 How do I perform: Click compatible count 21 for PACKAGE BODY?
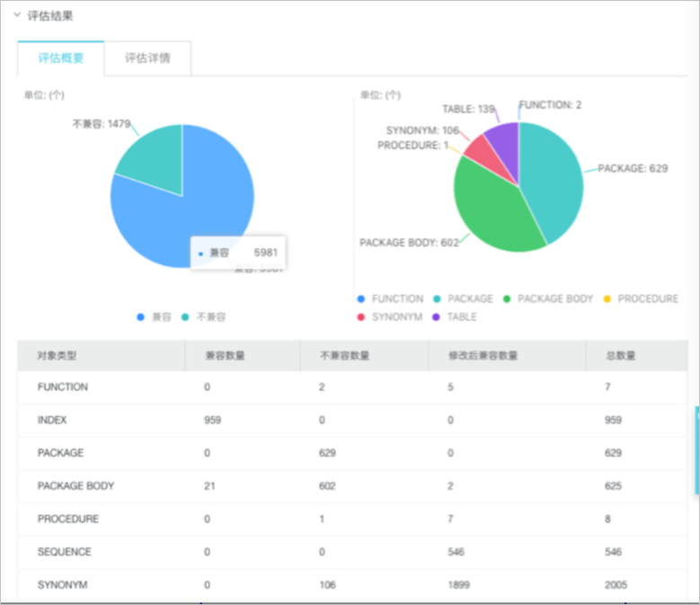pyautogui.click(x=210, y=485)
